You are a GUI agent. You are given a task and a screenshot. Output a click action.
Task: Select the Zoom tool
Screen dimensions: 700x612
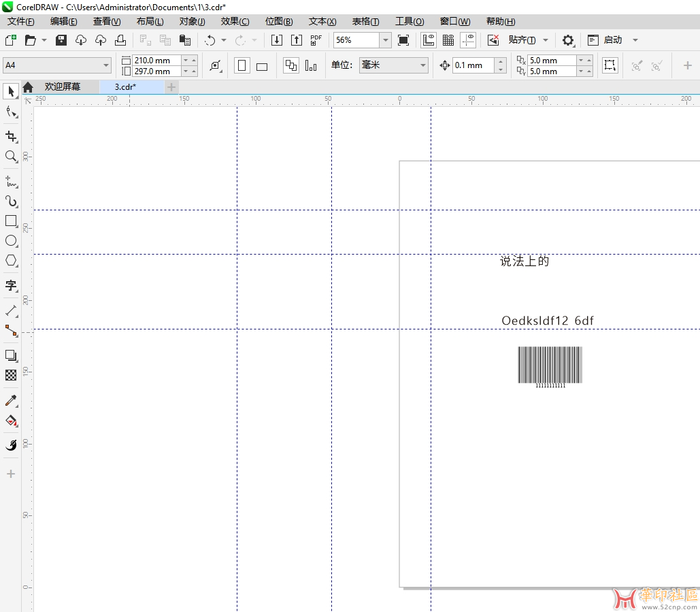(11, 157)
